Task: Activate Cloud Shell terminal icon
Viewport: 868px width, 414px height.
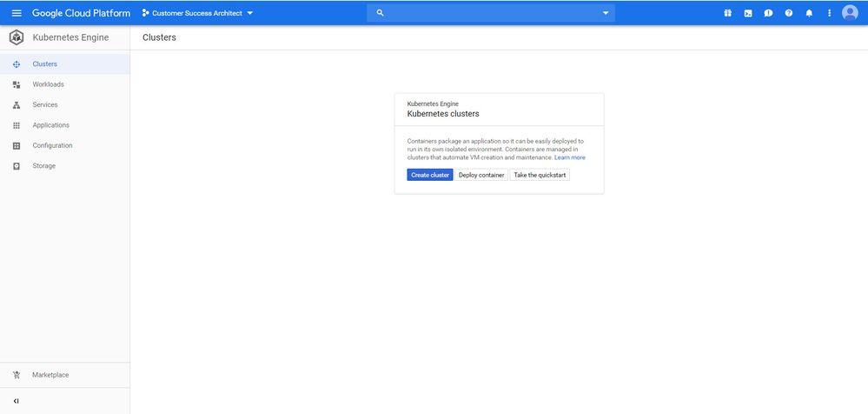Action: [x=748, y=13]
